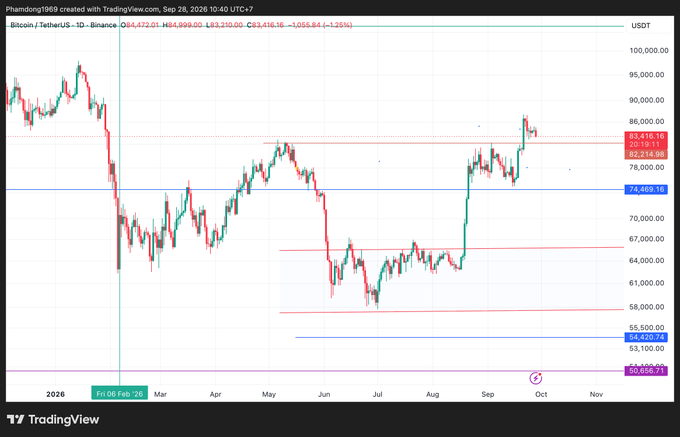This screenshot has height=437, width=680.
Task: Click the 90,000.00 price axis label
Action: 647,100
